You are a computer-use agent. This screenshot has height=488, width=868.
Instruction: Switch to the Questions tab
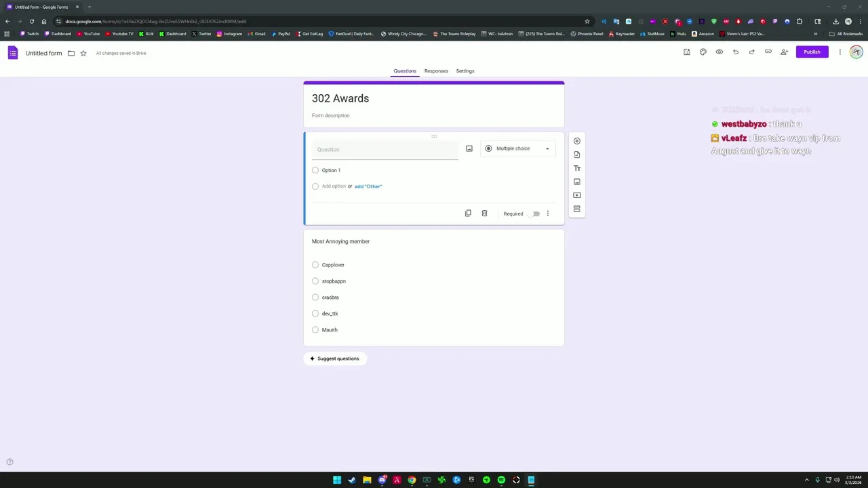coord(405,71)
